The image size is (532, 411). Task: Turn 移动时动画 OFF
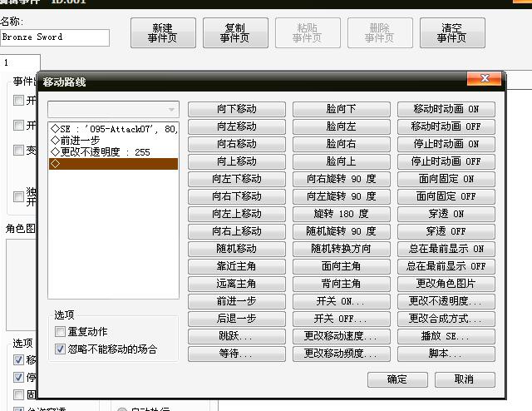[x=446, y=126]
